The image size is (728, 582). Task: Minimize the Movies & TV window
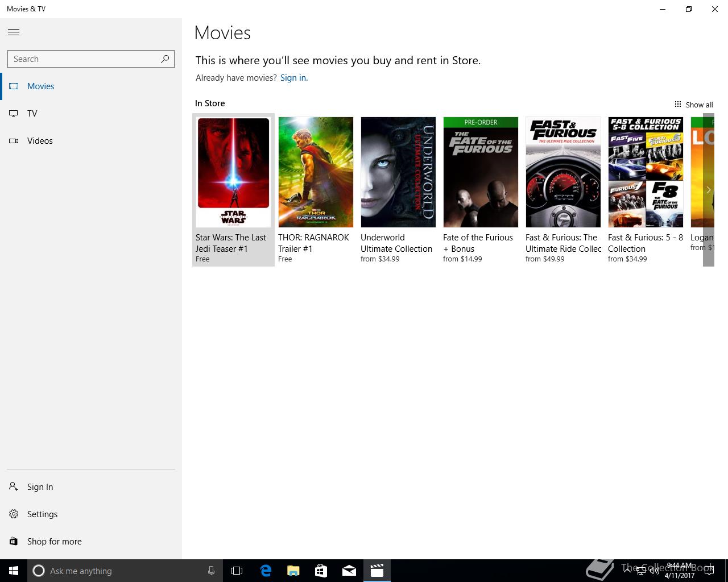[x=663, y=9]
